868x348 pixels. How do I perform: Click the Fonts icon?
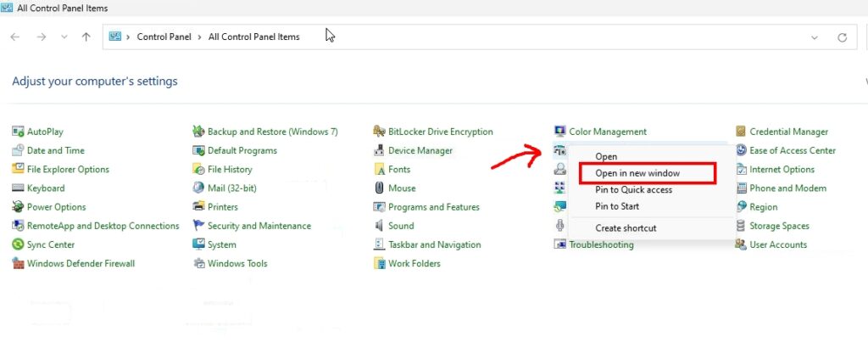click(379, 170)
